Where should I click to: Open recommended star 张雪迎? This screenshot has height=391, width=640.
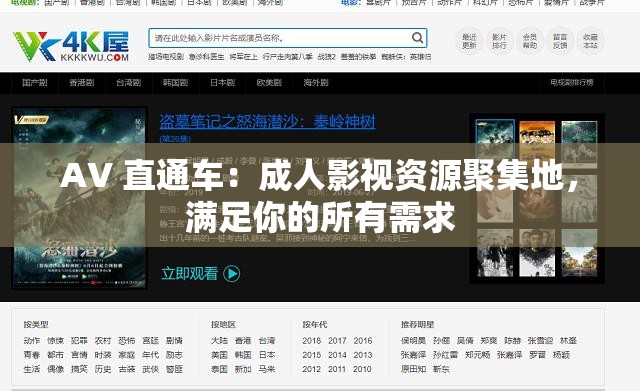click(x=540, y=341)
